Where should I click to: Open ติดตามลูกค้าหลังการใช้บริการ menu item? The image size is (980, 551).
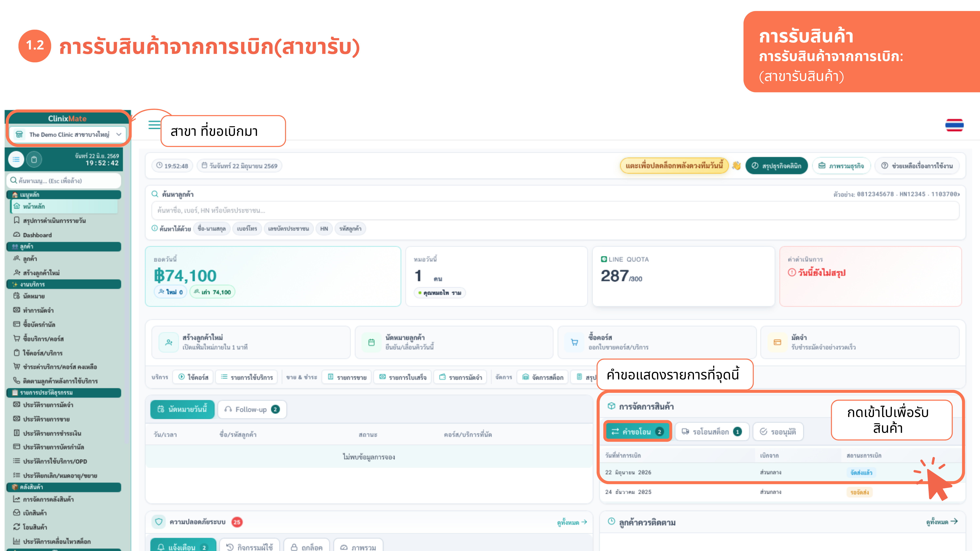tap(56, 381)
